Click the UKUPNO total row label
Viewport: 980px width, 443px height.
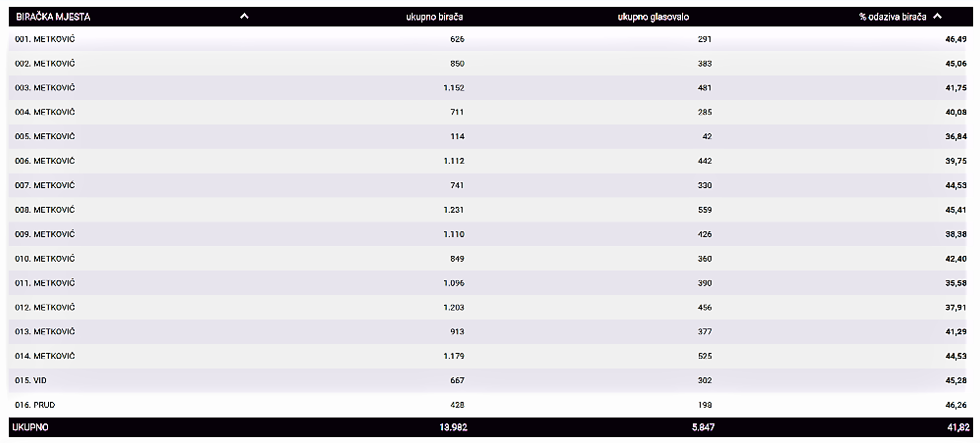pyautogui.click(x=30, y=428)
